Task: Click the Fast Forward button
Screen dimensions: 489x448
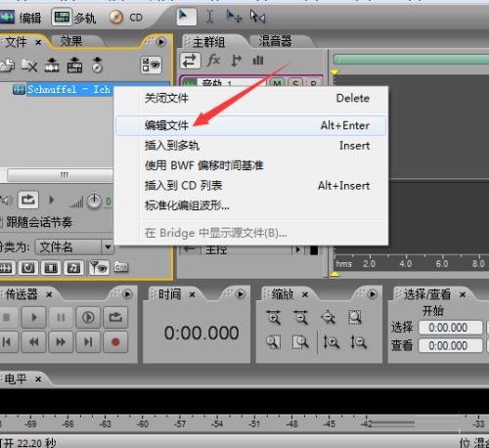Action: (61, 342)
